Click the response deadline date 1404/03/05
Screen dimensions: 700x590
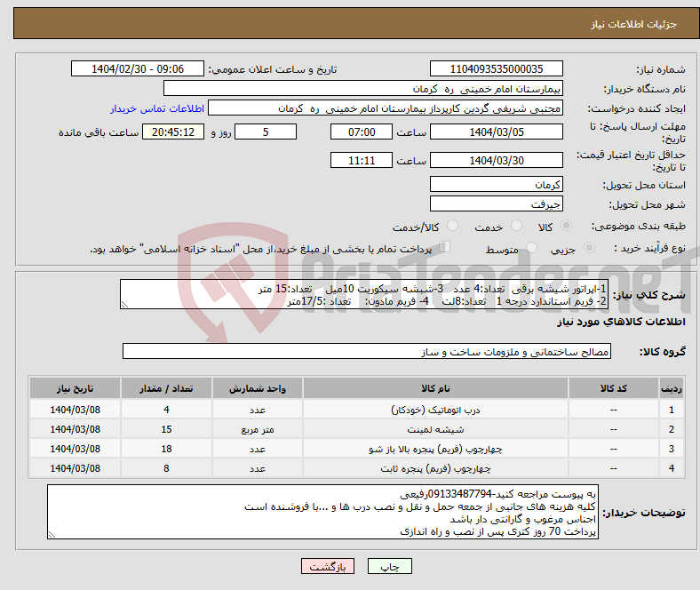(x=496, y=132)
